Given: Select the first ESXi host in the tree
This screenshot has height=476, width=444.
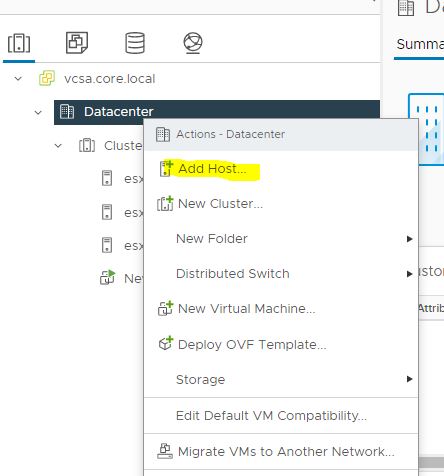Looking at the screenshot, I should click(123, 178).
